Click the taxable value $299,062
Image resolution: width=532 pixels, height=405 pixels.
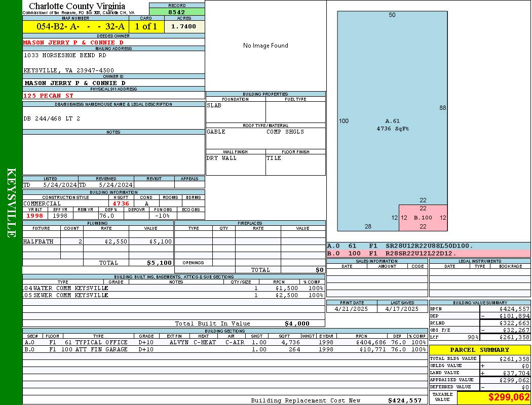[x=493, y=397]
